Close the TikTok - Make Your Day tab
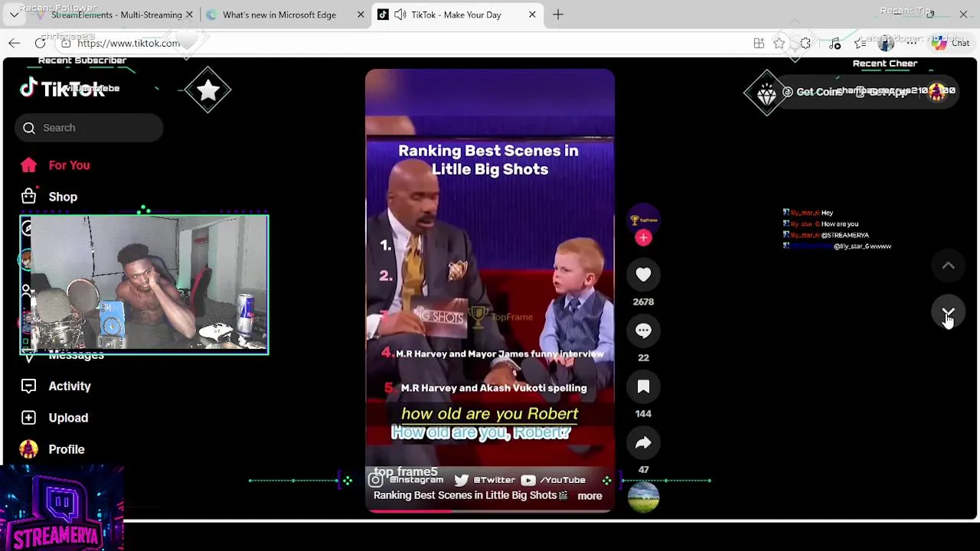Viewport: 980px width, 551px height. coord(532,15)
